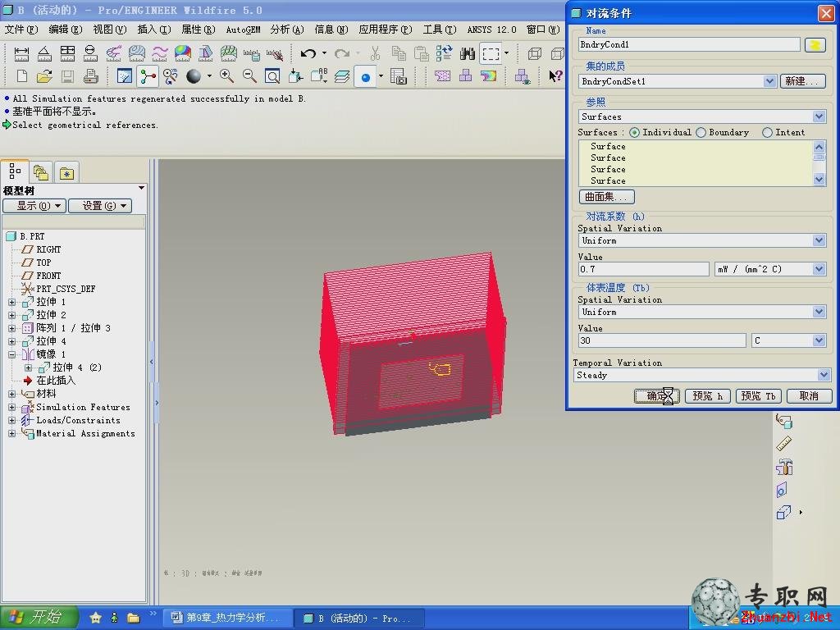Click the undo arrow icon
Viewport: 840px width, 630px height.
tap(308, 53)
